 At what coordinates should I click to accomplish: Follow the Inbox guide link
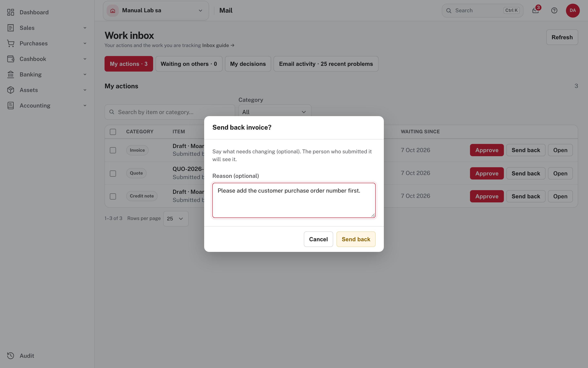point(218,45)
